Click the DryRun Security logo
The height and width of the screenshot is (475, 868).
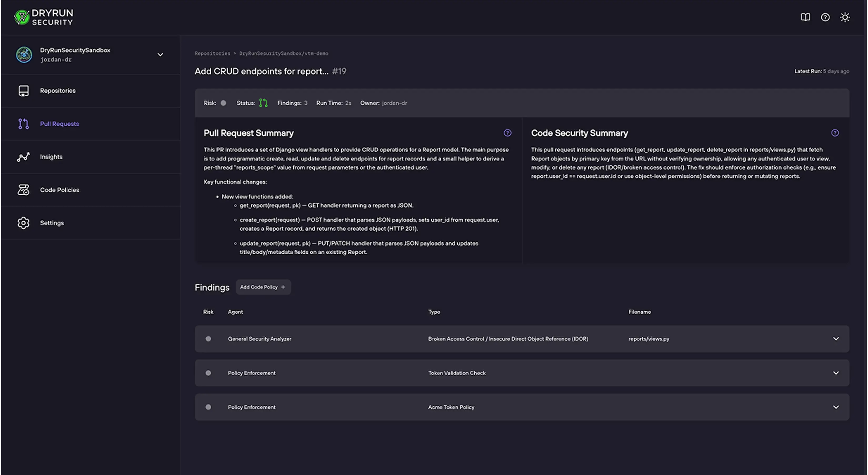(43, 17)
